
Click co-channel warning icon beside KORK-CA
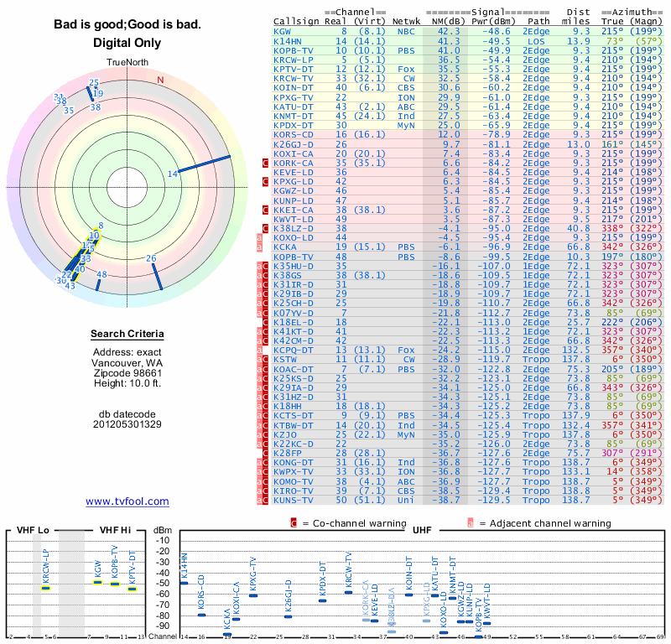265,163
